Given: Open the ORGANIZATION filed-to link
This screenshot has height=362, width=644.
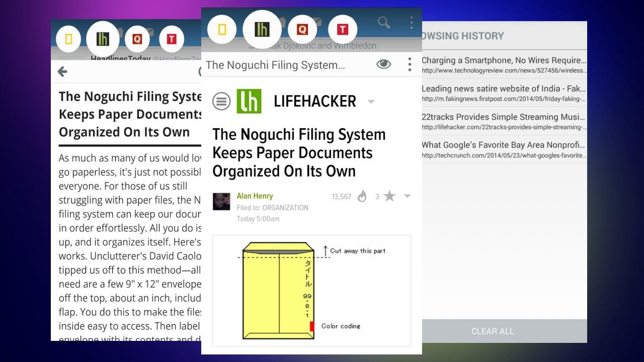Looking at the screenshot, I should point(285,208).
